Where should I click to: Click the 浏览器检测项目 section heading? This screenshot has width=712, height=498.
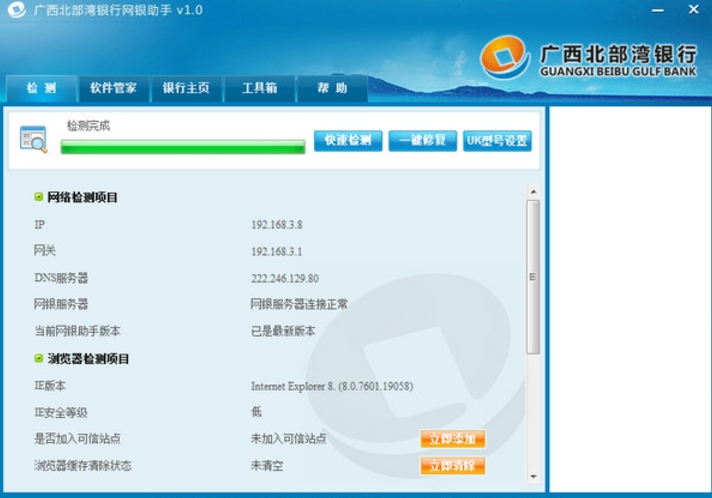[89, 359]
